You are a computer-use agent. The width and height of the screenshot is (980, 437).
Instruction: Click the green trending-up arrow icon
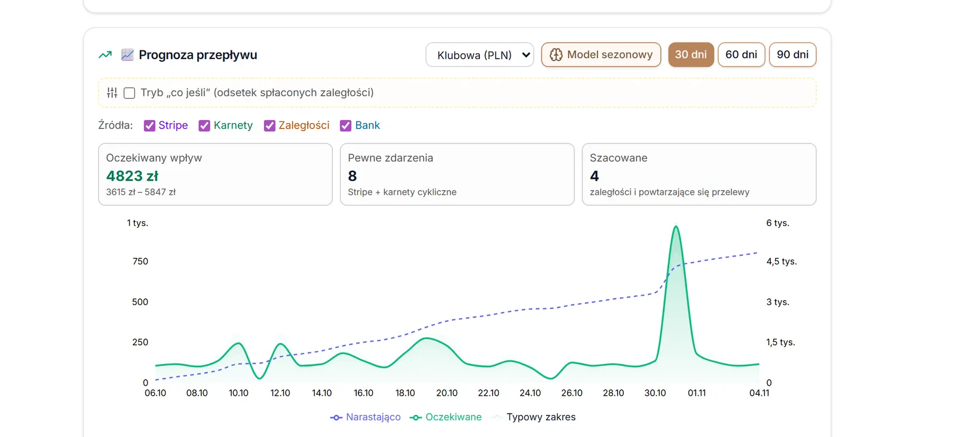point(105,55)
